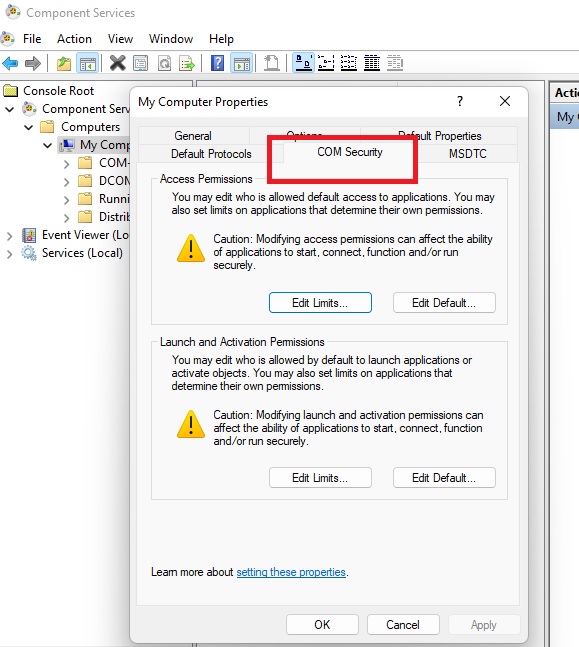The image size is (579, 647).
Task: Expand the Distrib folder node
Action: pyautogui.click(x=66, y=218)
